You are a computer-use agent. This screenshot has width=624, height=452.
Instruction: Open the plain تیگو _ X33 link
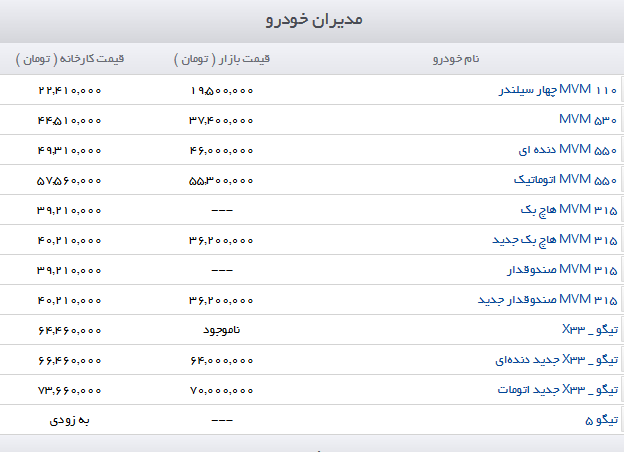click(x=590, y=329)
